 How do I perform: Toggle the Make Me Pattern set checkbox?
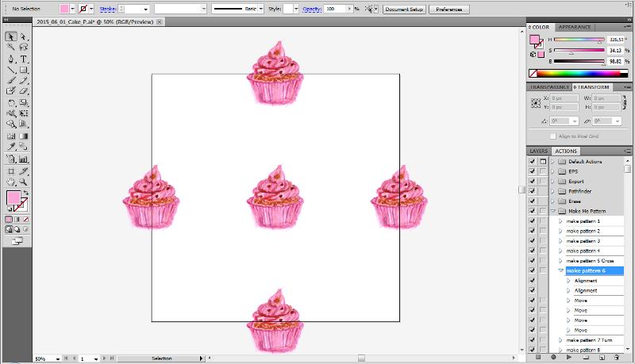(x=532, y=211)
